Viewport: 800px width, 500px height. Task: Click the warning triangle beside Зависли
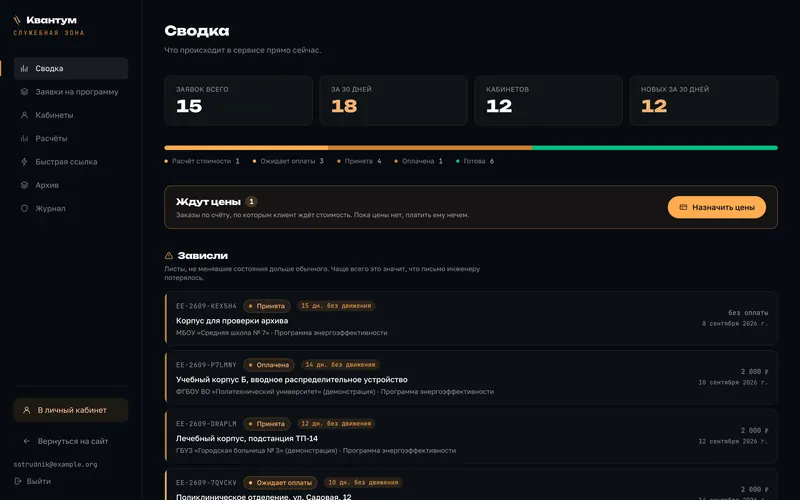click(x=169, y=256)
